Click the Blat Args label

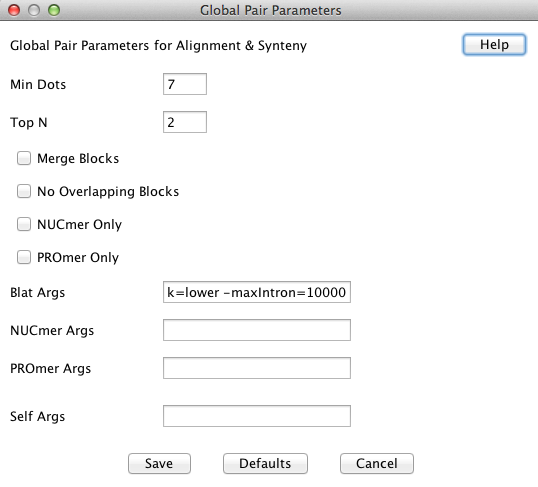[x=37, y=293]
